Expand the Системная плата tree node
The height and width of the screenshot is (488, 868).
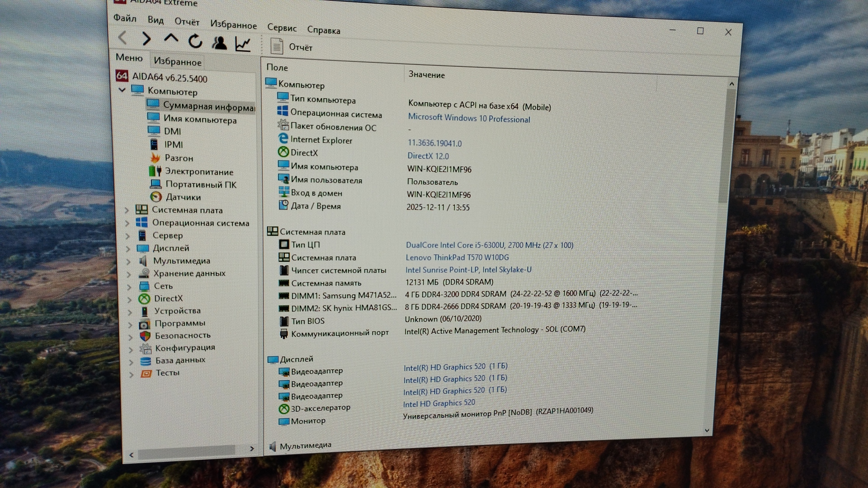(x=127, y=210)
